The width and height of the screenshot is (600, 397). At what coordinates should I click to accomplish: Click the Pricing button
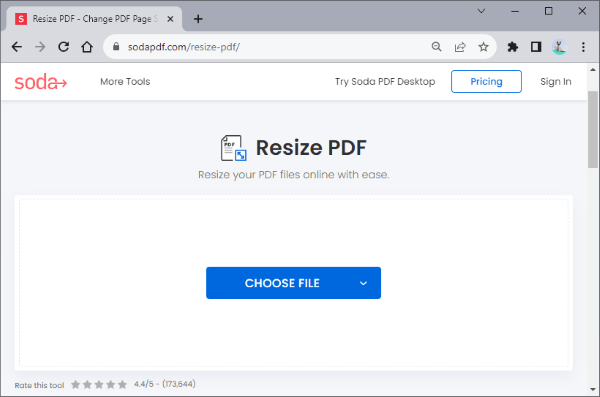486,82
